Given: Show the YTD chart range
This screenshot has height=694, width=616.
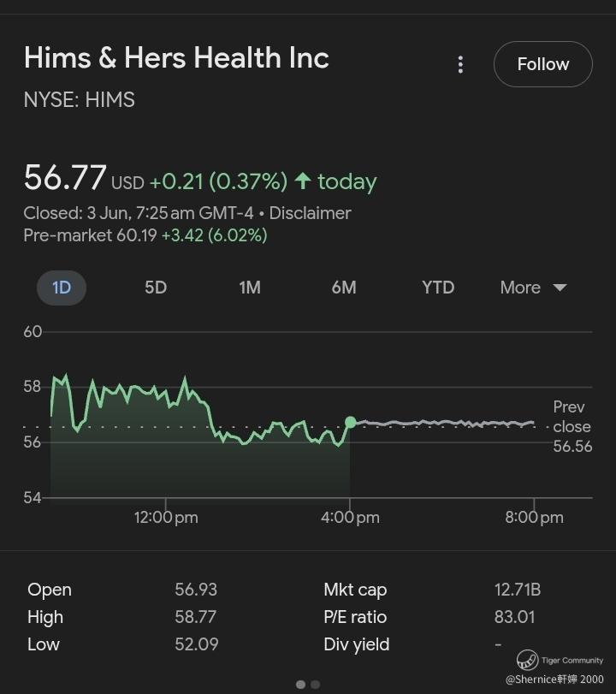Looking at the screenshot, I should 438,288.
